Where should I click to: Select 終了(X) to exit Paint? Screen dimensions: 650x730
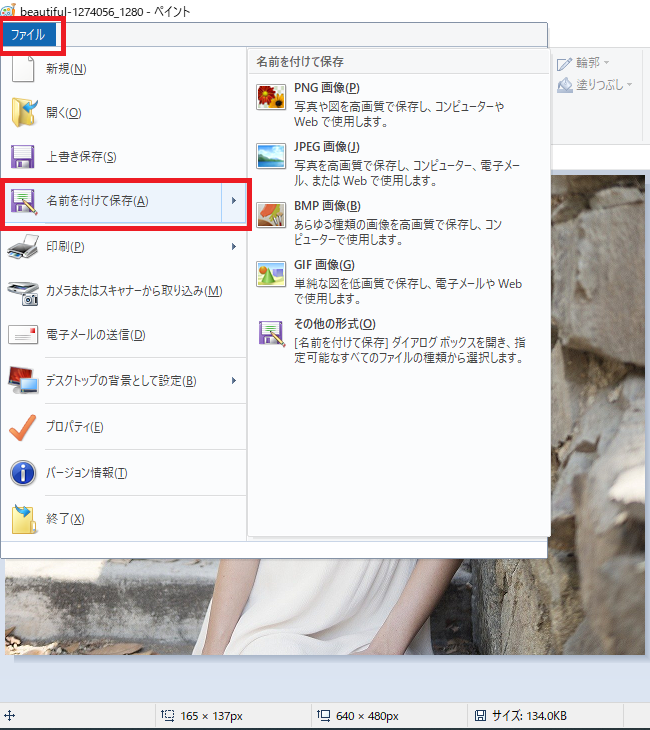[x=124, y=519]
